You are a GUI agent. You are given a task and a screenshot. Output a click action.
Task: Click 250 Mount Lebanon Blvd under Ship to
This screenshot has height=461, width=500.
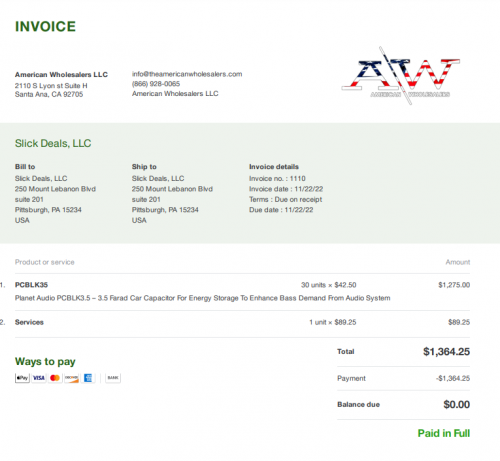(172, 189)
